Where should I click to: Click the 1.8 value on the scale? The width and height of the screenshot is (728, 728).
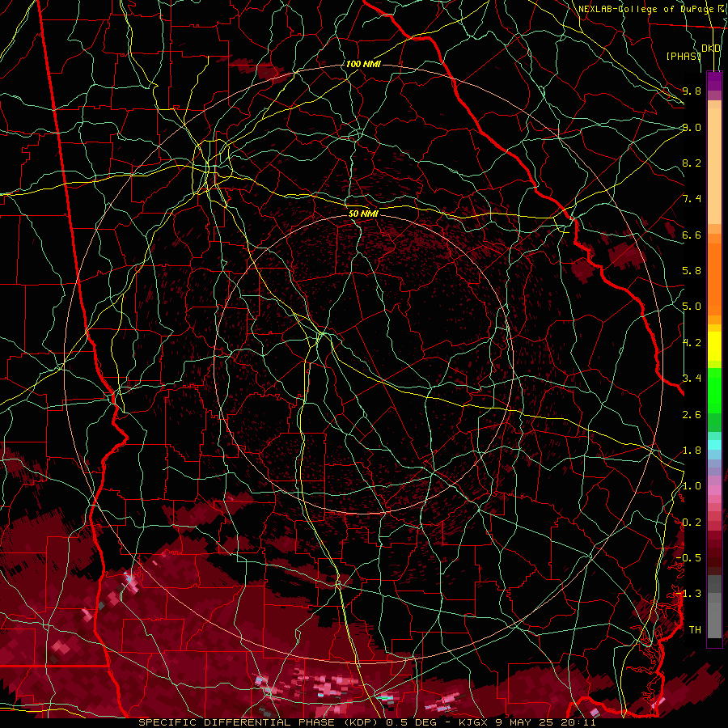pos(692,451)
